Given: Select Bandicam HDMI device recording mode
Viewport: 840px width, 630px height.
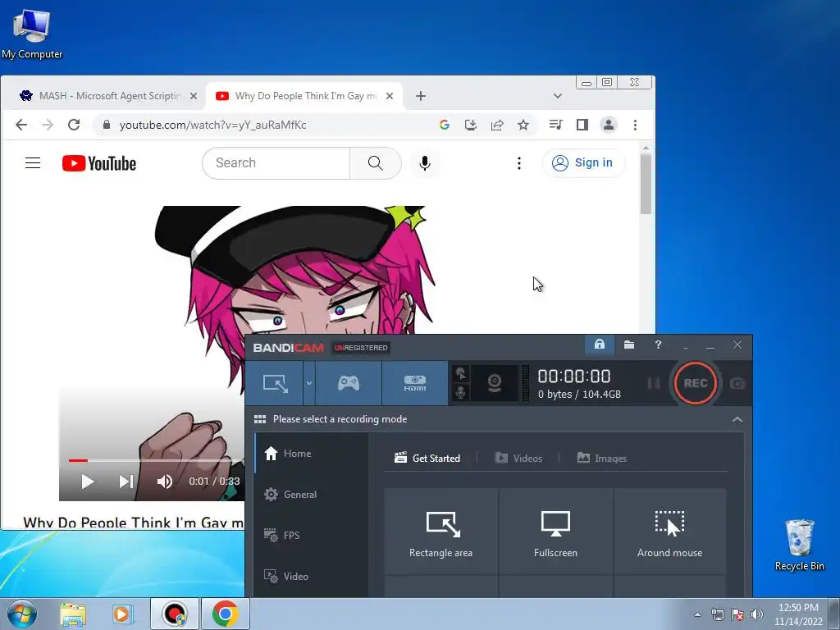Looking at the screenshot, I should 414,383.
